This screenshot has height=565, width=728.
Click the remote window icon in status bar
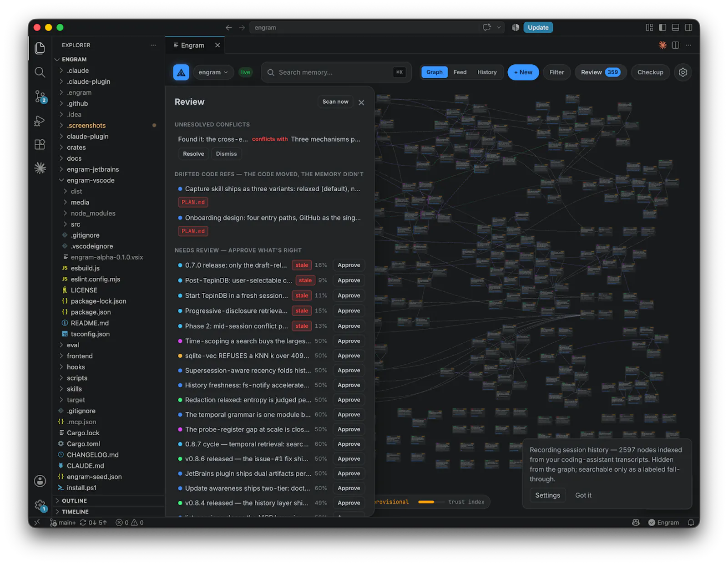tap(37, 523)
